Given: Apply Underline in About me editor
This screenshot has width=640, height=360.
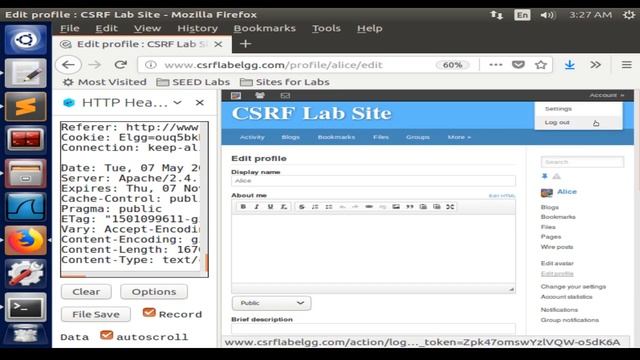Looking at the screenshot, I should click(270, 207).
